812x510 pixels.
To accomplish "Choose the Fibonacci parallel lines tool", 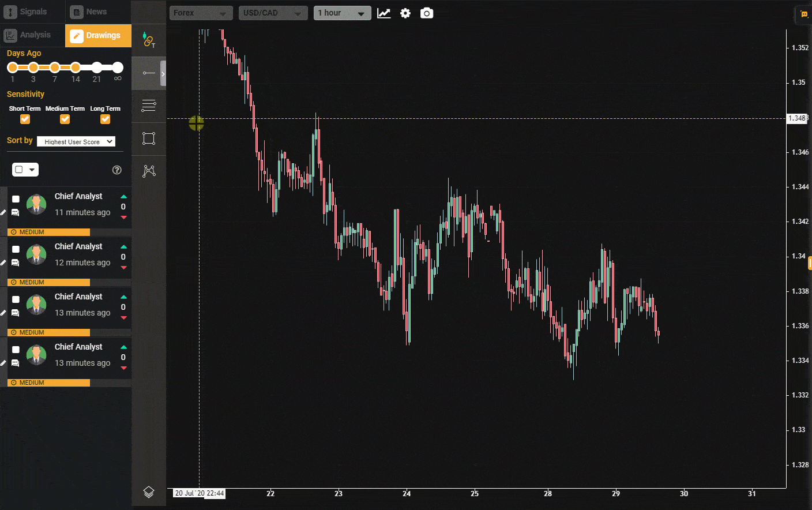I will tap(149, 106).
